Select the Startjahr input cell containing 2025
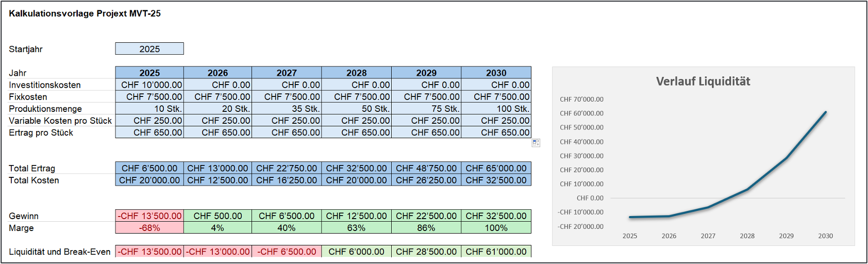Viewport: 868px width, 264px height. 149,49
